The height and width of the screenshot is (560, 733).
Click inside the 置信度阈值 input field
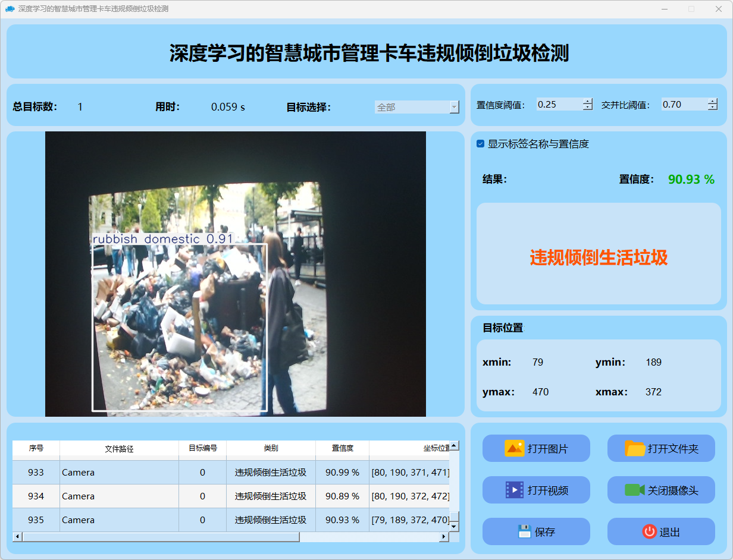558,105
